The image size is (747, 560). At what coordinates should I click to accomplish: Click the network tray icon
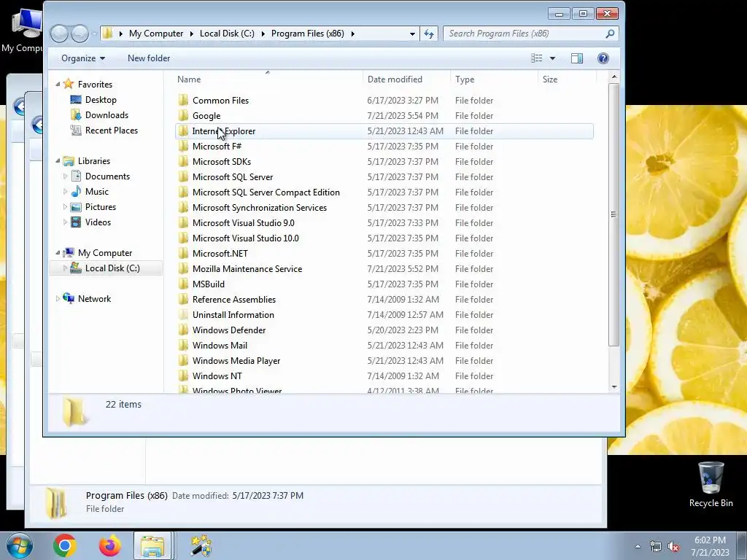pyautogui.click(x=656, y=547)
